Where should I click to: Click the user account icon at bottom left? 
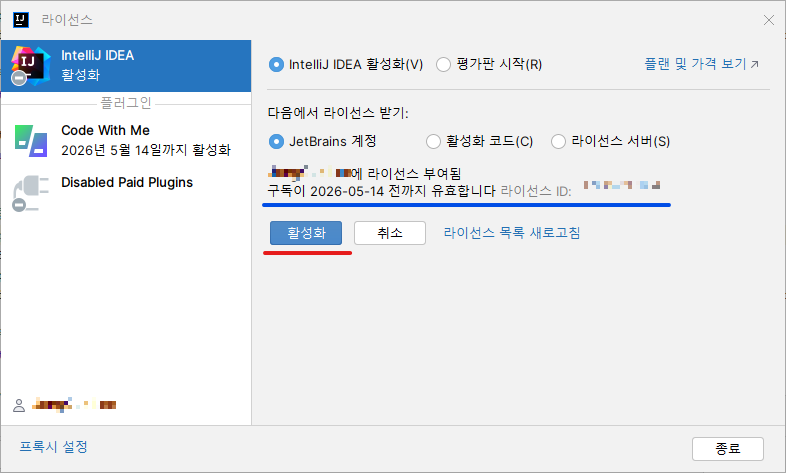[x=19, y=405]
